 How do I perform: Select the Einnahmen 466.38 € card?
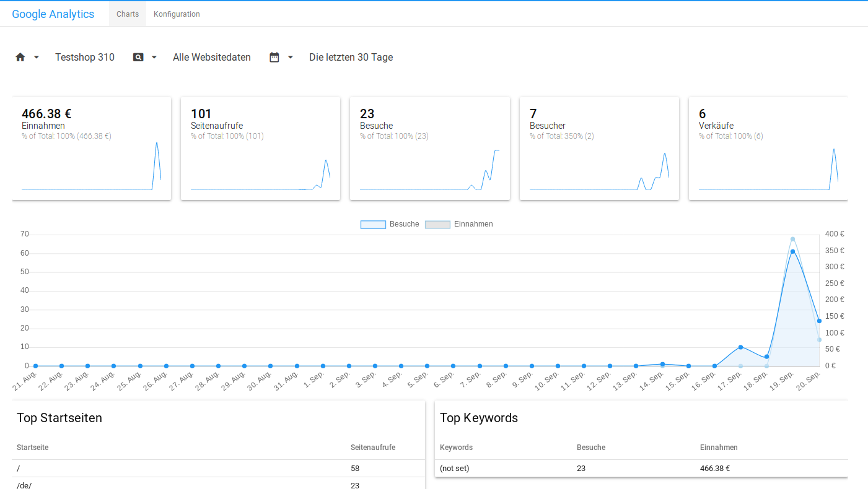click(x=91, y=149)
